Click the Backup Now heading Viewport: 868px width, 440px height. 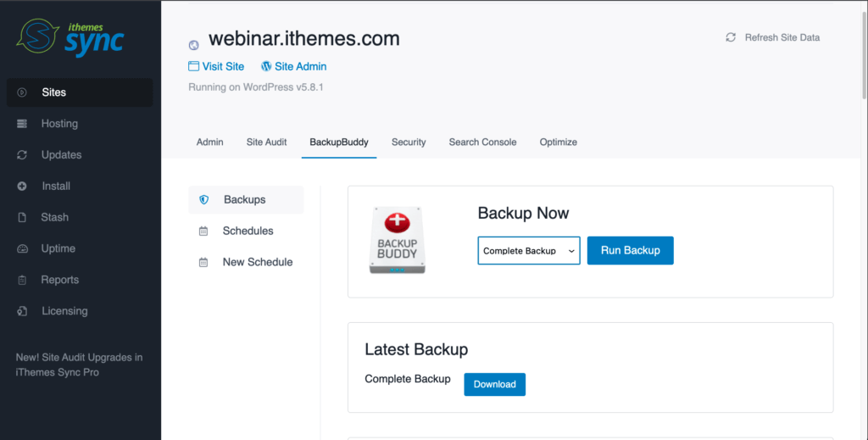[523, 214]
